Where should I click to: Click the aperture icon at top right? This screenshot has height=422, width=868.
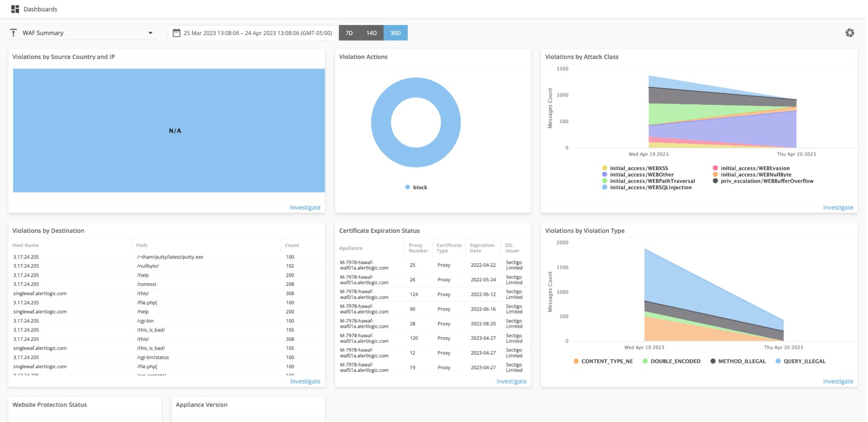850,33
